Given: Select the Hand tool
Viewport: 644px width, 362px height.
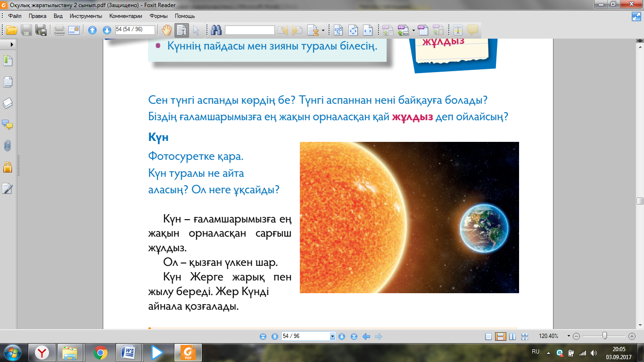Looking at the screenshot, I should coord(166,30).
